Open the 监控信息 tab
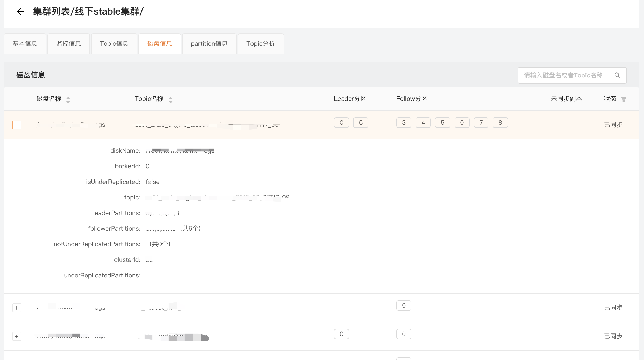This screenshot has width=644, height=360. [x=69, y=44]
